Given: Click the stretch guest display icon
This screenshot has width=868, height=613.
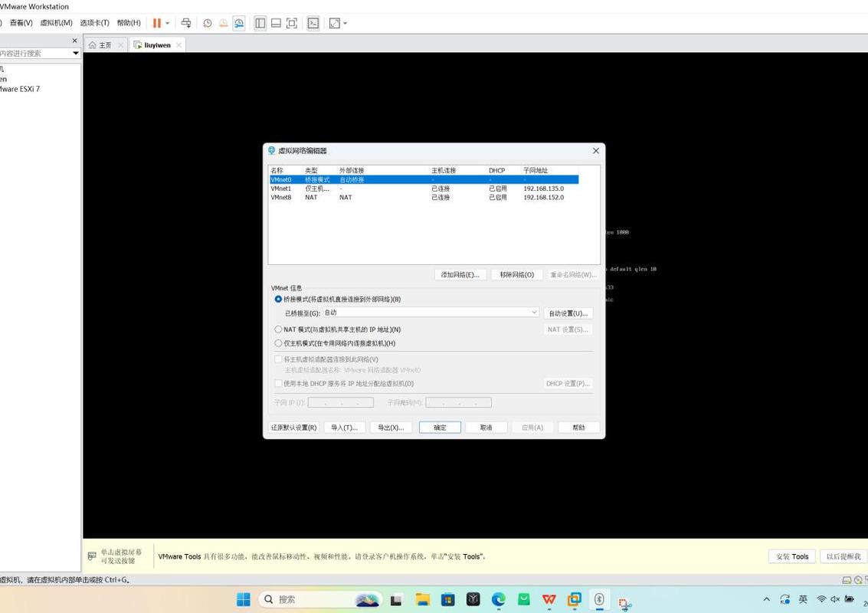Looking at the screenshot, I should point(334,23).
